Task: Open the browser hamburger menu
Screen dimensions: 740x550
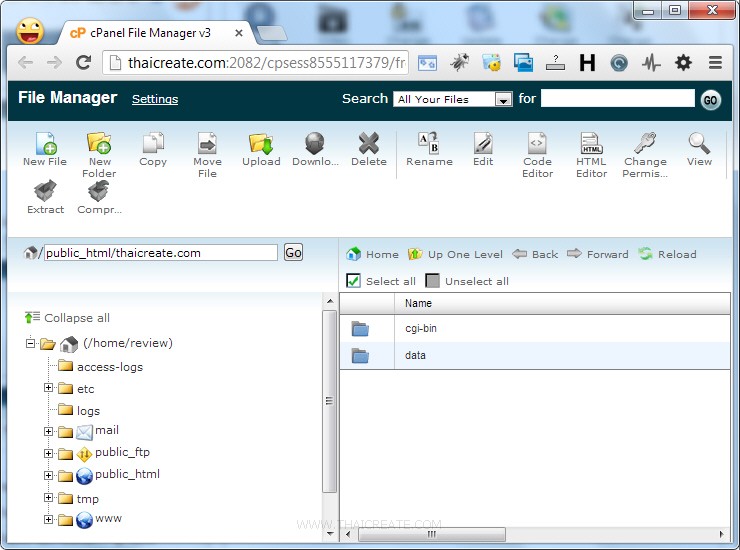Action: [715, 62]
